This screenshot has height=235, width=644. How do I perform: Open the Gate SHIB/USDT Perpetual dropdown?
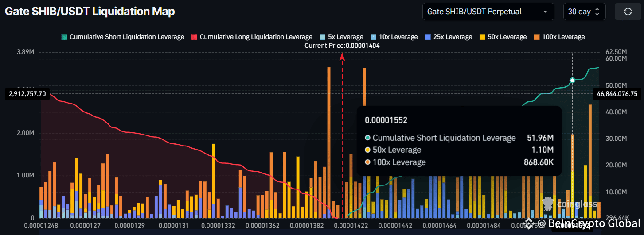[x=488, y=12]
